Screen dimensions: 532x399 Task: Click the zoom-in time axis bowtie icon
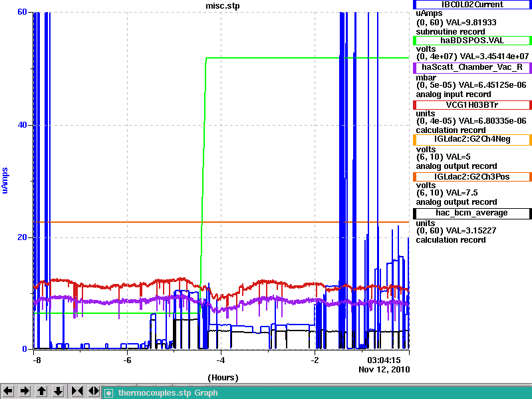click(x=77, y=391)
